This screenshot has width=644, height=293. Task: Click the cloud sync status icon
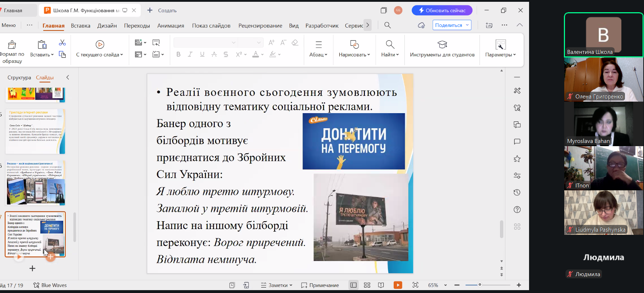coord(421,25)
